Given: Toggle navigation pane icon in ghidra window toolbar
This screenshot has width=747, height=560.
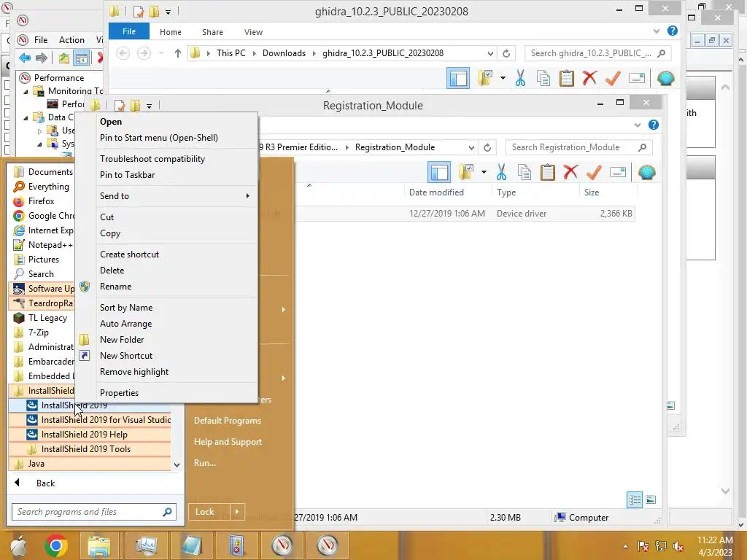Looking at the screenshot, I should click(x=458, y=78).
